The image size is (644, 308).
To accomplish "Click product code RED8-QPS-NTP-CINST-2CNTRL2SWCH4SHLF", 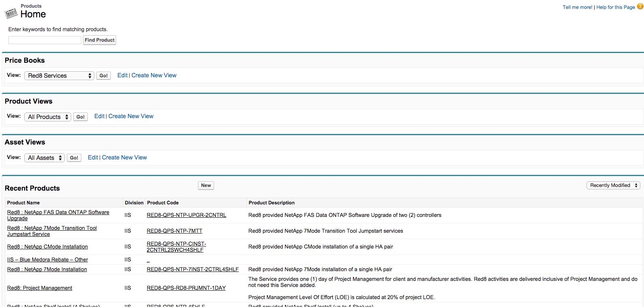I will tap(176, 247).
